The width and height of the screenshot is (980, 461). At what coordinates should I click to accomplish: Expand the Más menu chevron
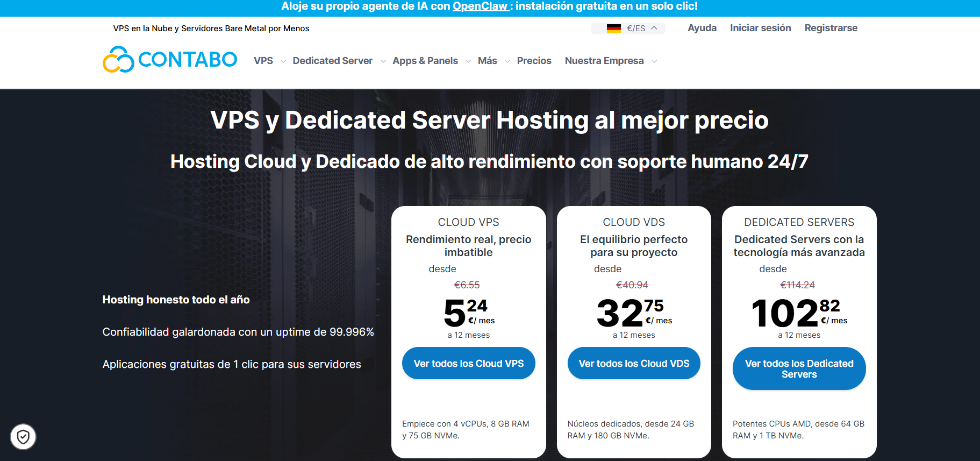point(507,61)
